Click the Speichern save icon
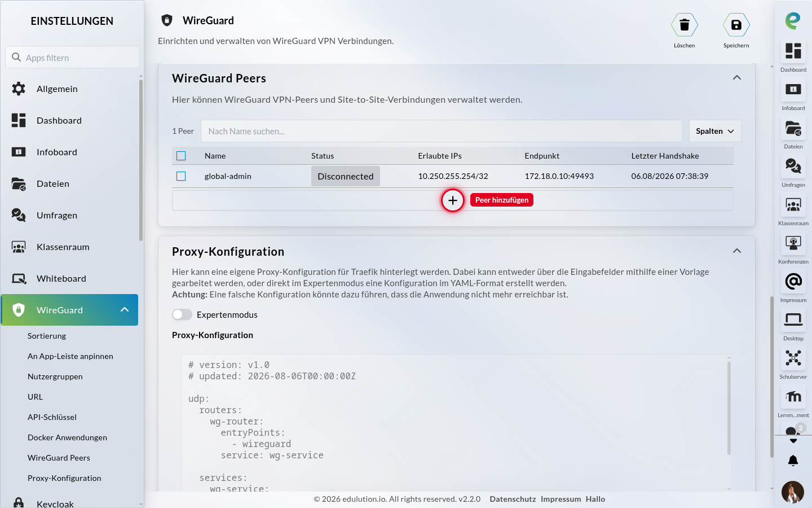This screenshot has width=812, height=508. coord(736,25)
